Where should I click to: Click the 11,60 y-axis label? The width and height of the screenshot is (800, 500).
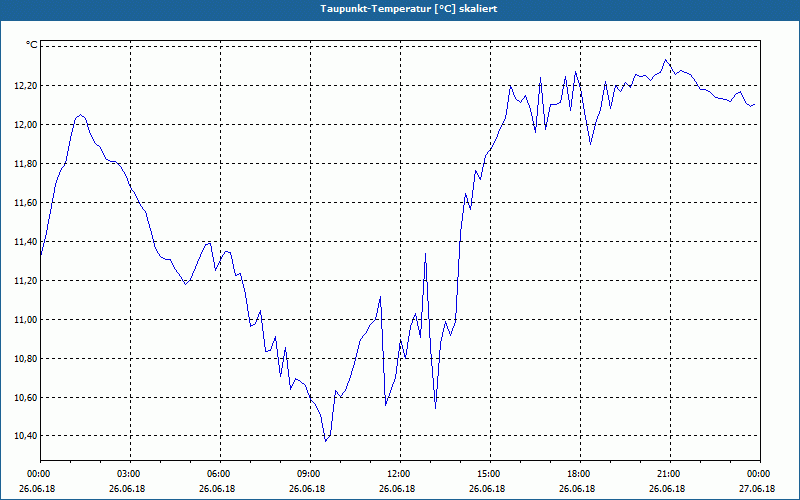click(26, 203)
